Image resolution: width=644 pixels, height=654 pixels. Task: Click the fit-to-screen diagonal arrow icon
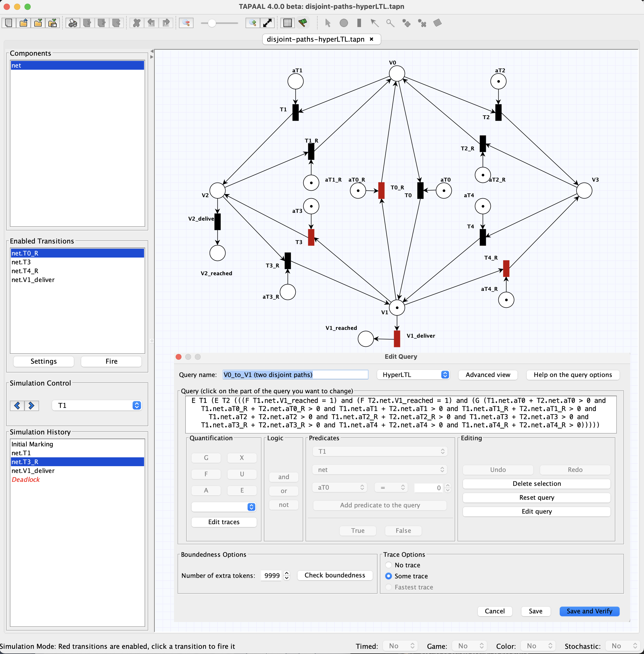coord(267,23)
